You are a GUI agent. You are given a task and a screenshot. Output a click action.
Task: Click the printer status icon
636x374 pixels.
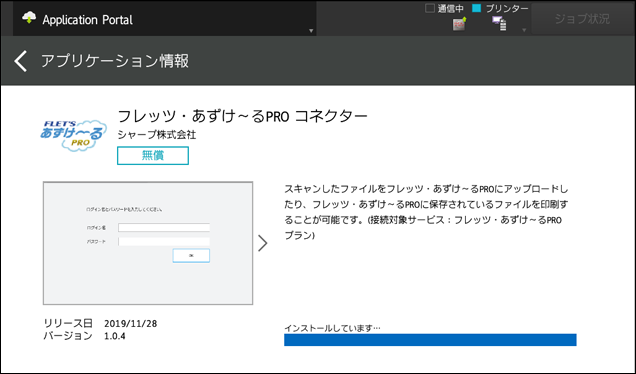click(x=499, y=24)
